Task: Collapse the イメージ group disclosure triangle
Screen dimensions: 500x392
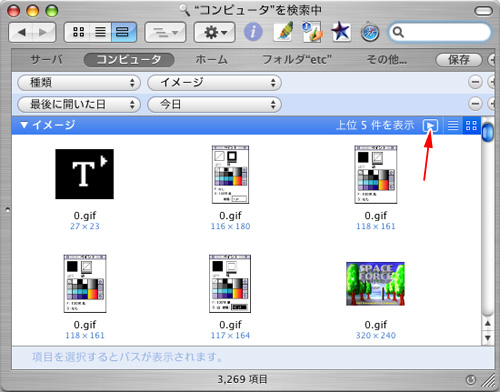Action: (x=24, y=125)
